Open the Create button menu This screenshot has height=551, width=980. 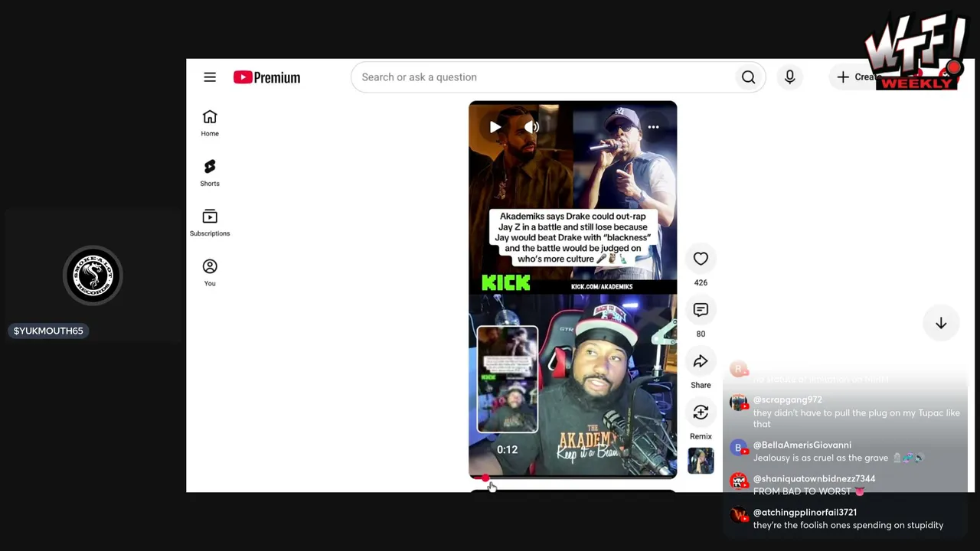click(x=859, y=77)
